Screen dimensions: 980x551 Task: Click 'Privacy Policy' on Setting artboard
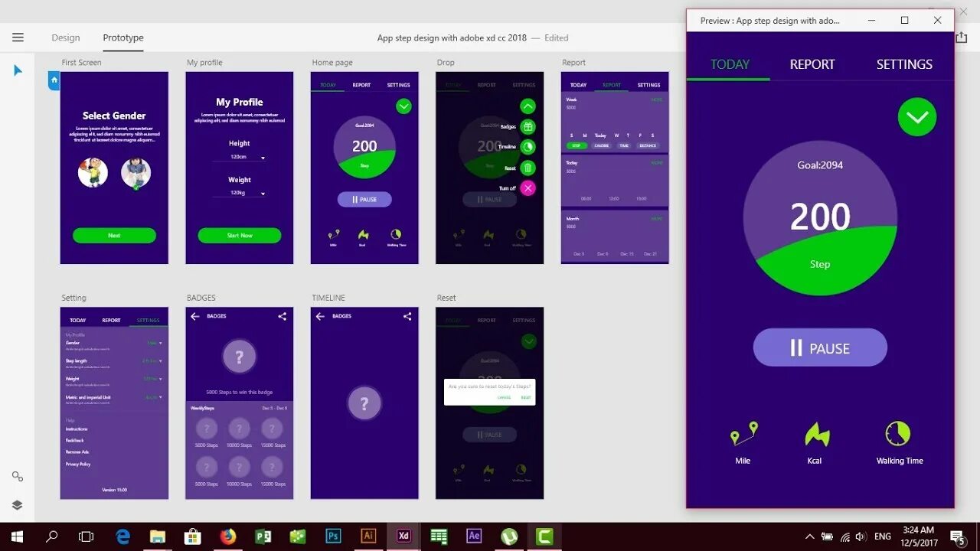tap(78, 464)
